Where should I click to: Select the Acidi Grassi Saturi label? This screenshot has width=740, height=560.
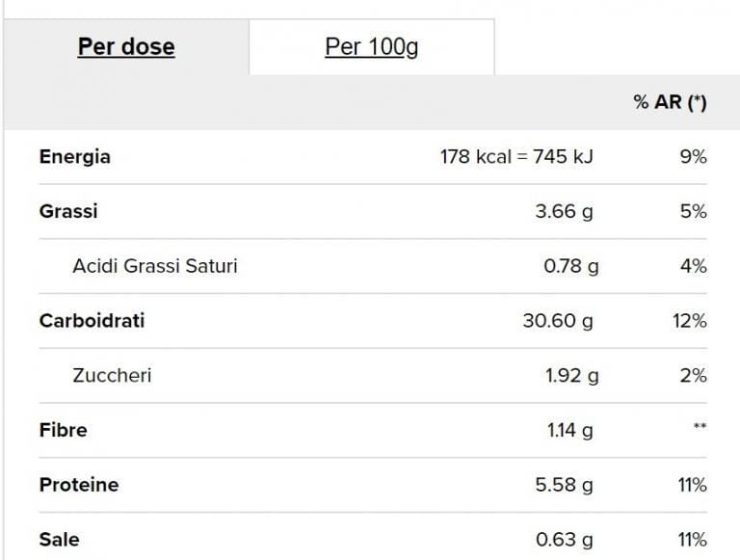point(155,266)
